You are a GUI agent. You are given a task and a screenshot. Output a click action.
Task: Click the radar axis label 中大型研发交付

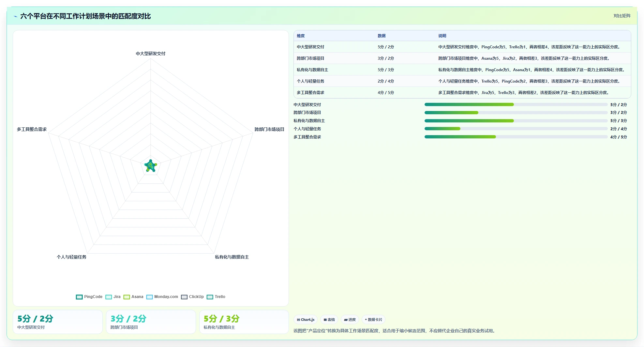point(151,54)
